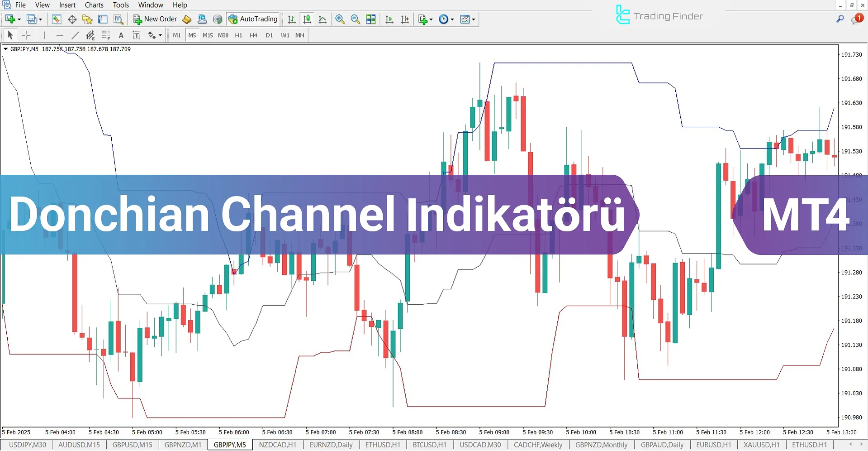Open the Strategy Tester panel
This screenshot has height=451, width=868.
tap(118, 19)
